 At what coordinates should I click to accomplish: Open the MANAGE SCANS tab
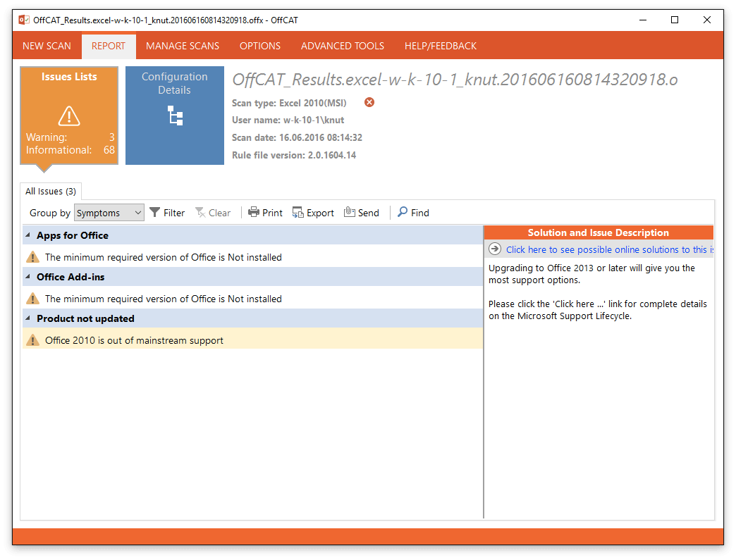pos(183,46)
